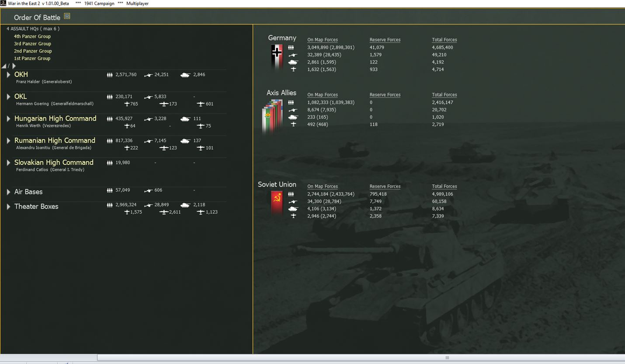Click Germany's On Map Forces header
This screenshot has height=364, width=625.
point(323,40)
